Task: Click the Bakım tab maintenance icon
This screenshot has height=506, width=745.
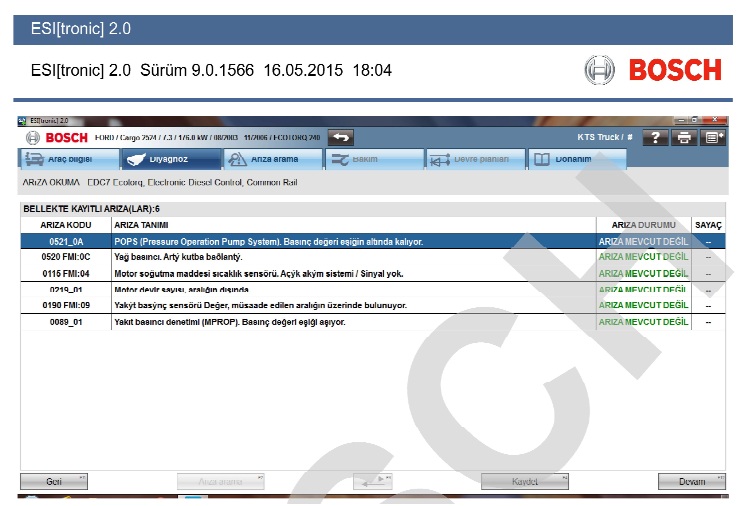Action: coord(340,160)
